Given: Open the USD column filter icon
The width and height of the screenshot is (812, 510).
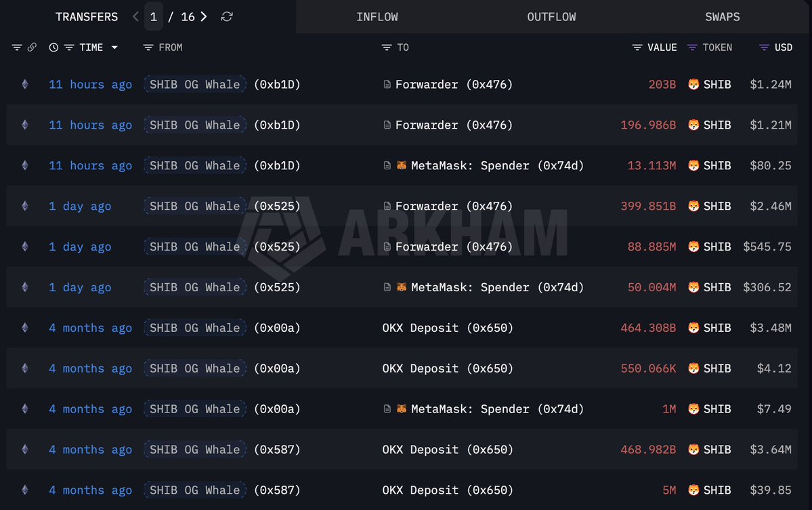Looking at the screenshot, I should [764, 47].
